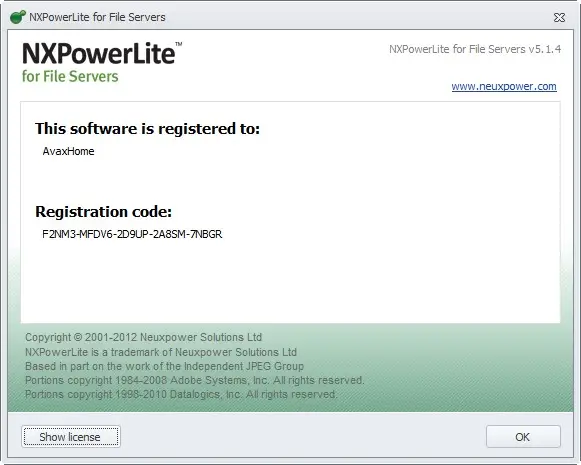Select the registration code F2NM3-MFDV6-2D9UP-2A8SM-7NBGR
This screenshot has width=581, height=465.
coord(132,234)
